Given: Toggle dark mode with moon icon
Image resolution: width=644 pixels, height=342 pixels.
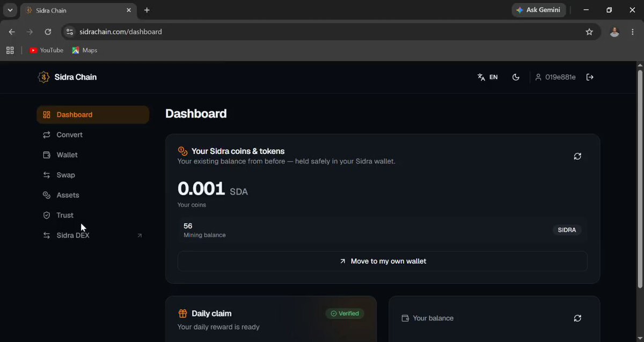Looking at the screenshot, I should click(x=516, y=77).
